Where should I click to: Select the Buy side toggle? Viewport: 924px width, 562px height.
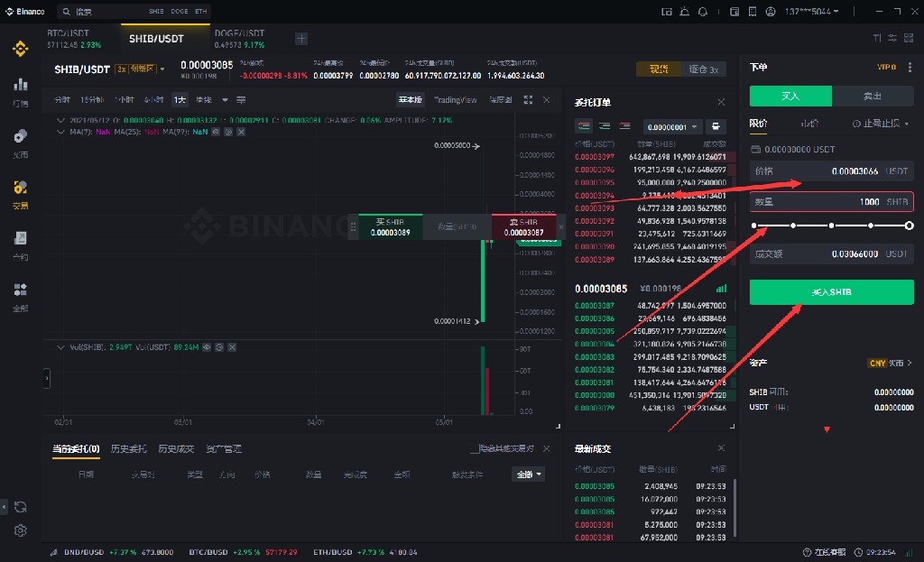pos(790,96)
